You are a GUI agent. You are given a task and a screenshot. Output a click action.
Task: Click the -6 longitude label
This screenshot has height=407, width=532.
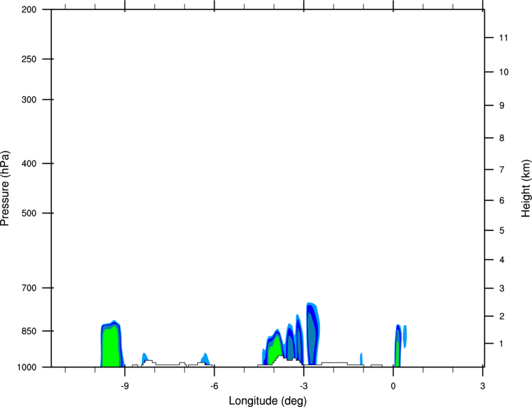[214, 386]
